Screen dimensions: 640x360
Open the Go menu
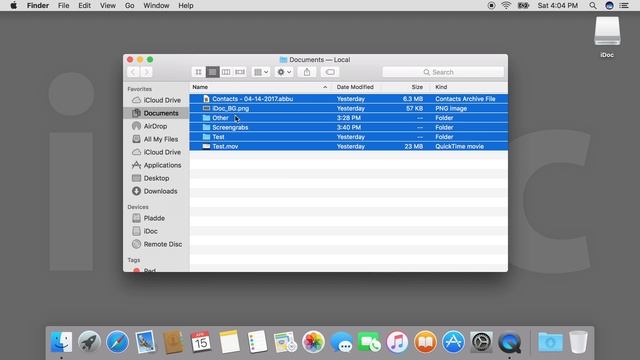(x=129, y=5)
